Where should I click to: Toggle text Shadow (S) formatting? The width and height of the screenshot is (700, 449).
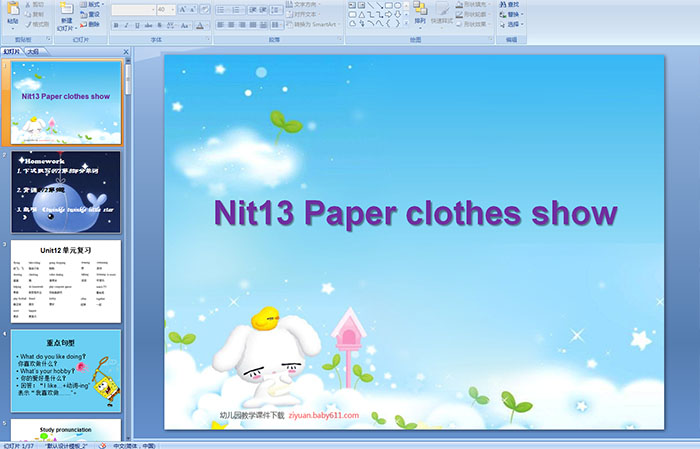[x=159, y=25]
